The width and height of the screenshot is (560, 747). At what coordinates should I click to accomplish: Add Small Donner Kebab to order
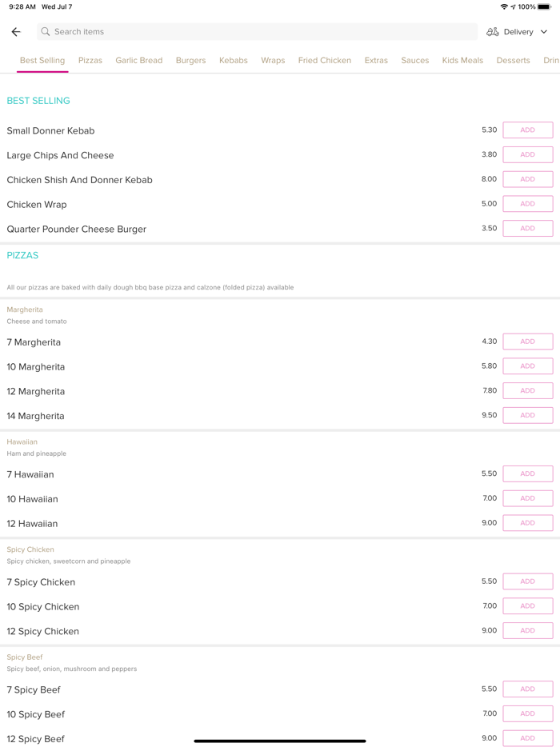[x=527, y=130]
